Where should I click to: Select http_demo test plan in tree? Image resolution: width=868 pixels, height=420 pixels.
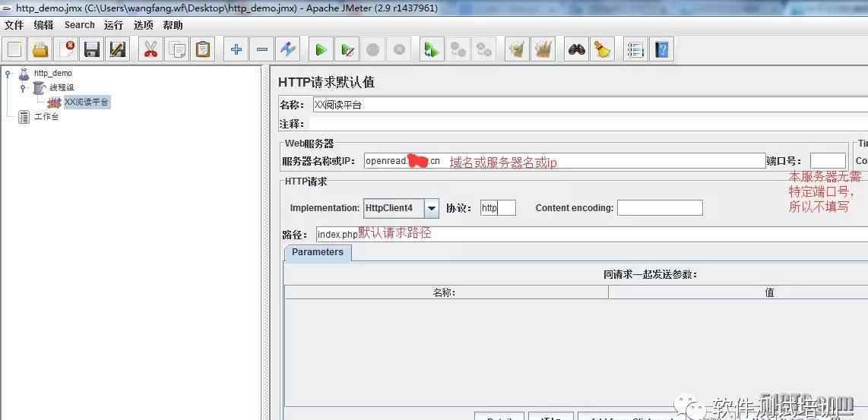click(52, 73)
